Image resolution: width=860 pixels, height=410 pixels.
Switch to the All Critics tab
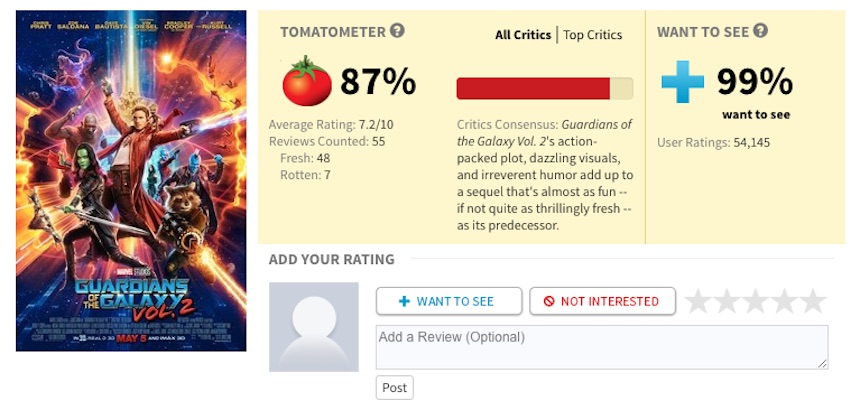(x=523, y=35)
